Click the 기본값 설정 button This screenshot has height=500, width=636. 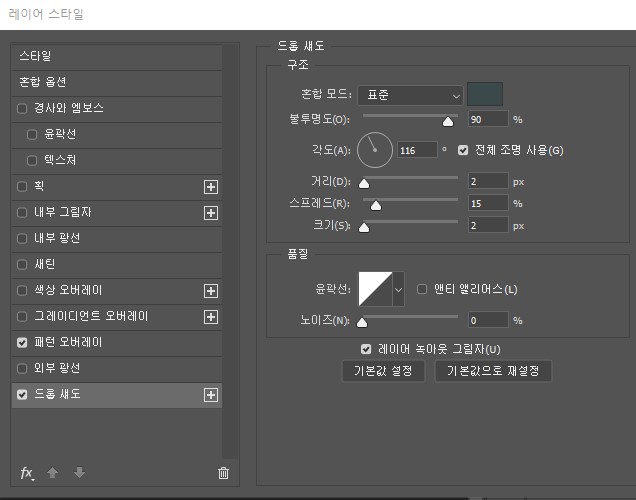(383, 371)
